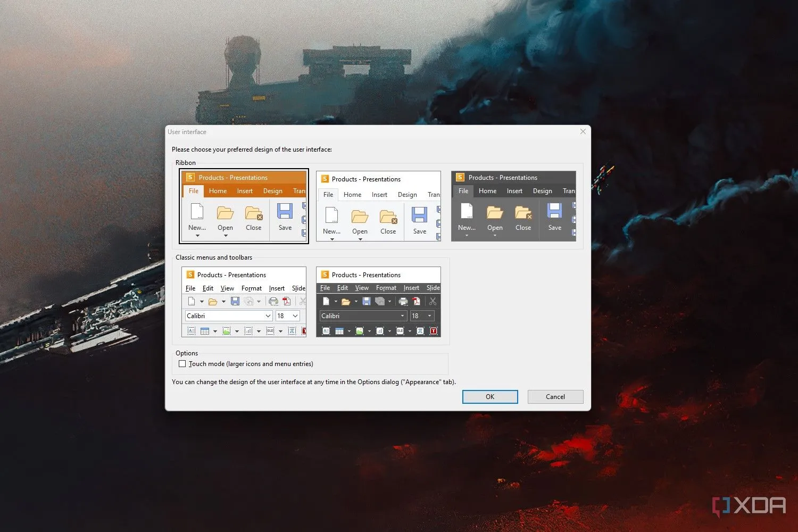Image resolution: width=798 pixels, height=532 pixels.
Task: Open the font size 18 dropdown in the dark classic preview
Action: [x=429, y=316]
